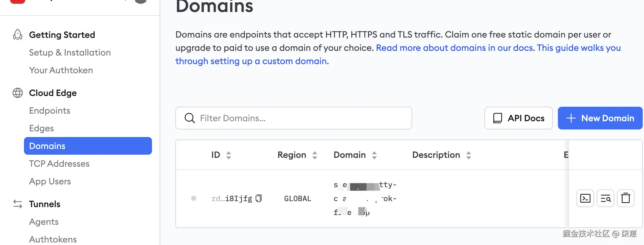Go to TCP Addresses in sidebar
The image size is (644, 245).
tap(59, 164)
